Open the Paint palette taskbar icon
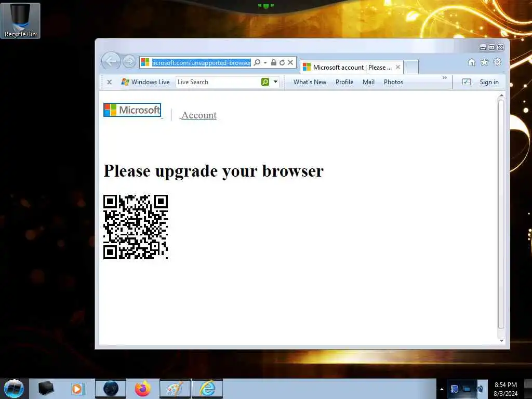Viewport: 532px width, 399px height. pyautogui.click(x=175, y=389)
